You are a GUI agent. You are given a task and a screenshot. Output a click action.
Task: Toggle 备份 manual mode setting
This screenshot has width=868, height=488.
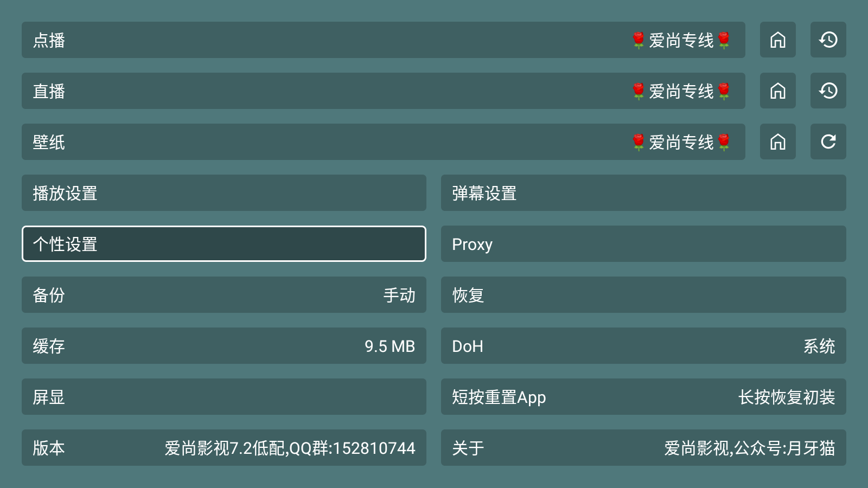(x=224, y=294)
